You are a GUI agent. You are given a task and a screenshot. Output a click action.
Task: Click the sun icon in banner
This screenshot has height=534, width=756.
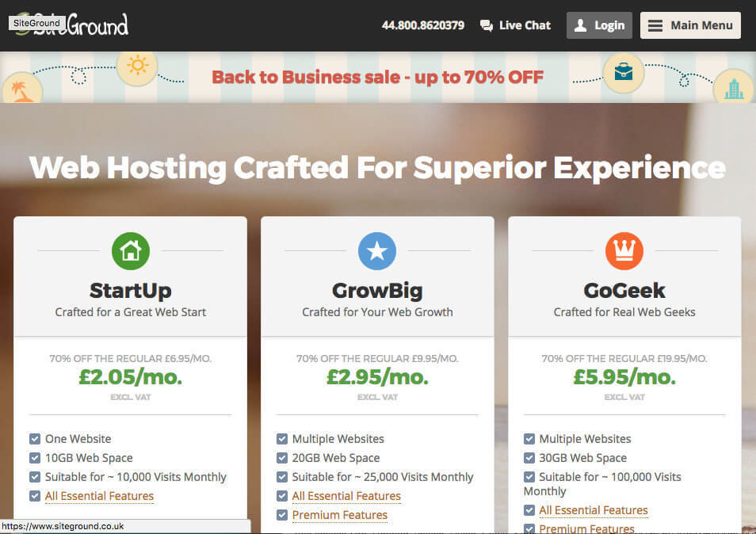pyautogui.click(x=137, y=66)
